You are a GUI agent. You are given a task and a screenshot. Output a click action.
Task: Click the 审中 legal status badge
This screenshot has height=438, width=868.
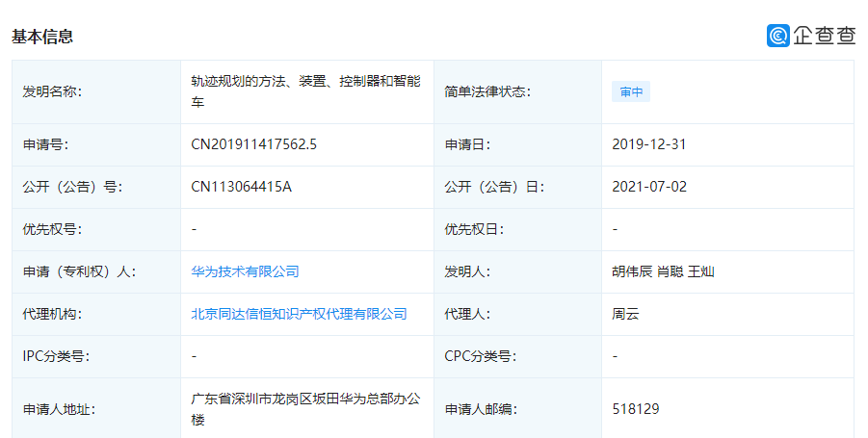pyautogui.click(x=631, y=92)
